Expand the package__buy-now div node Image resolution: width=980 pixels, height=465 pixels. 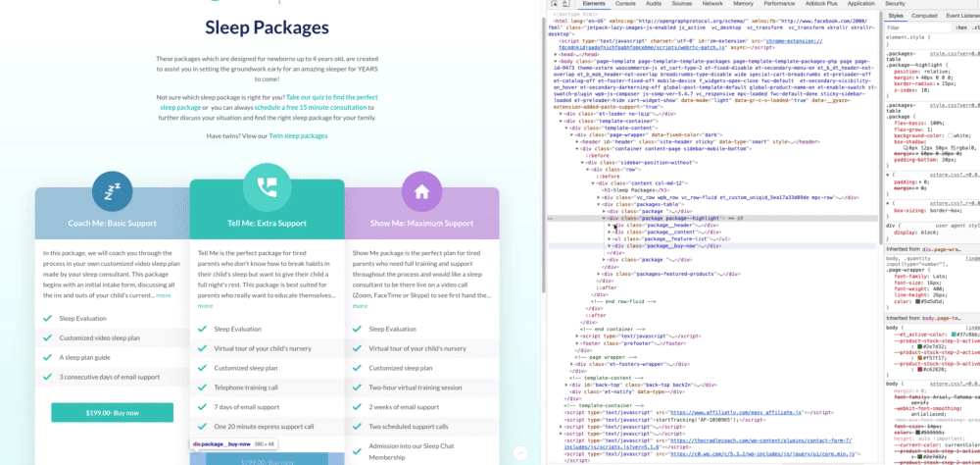[610, 246]
